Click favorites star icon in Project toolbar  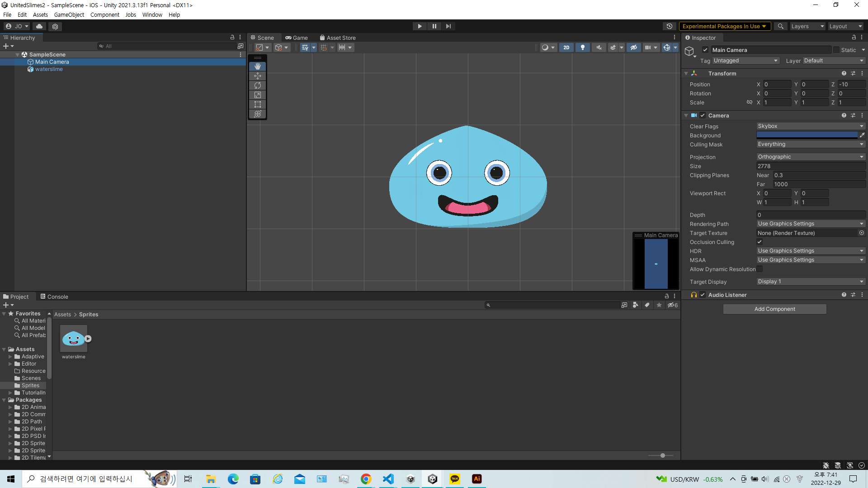coord(659,305)
